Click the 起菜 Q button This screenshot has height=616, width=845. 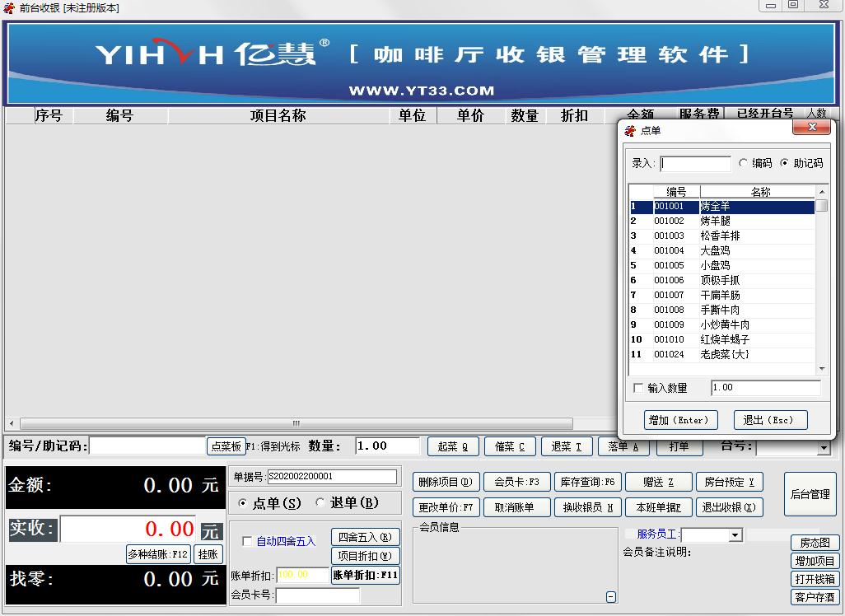coord(453,446)
